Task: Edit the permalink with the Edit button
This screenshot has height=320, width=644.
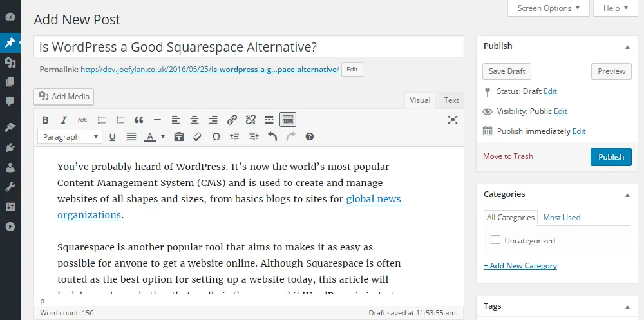Action: tap(352, 70)
